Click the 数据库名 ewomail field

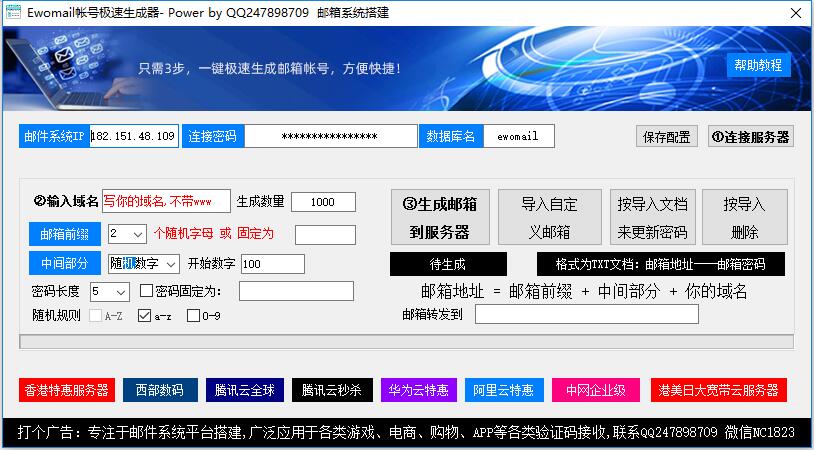519,136
